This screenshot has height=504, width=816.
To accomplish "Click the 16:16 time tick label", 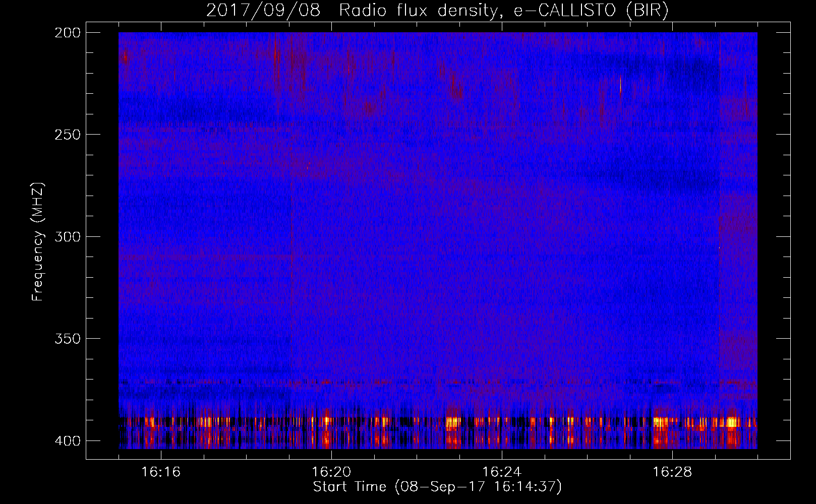I will 161,472.
